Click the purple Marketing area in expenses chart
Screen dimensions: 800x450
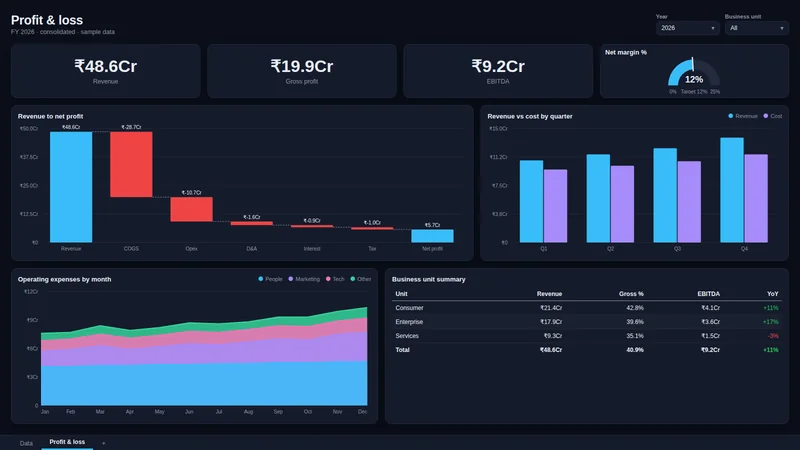pyautogui.click(x=204, y=354)
